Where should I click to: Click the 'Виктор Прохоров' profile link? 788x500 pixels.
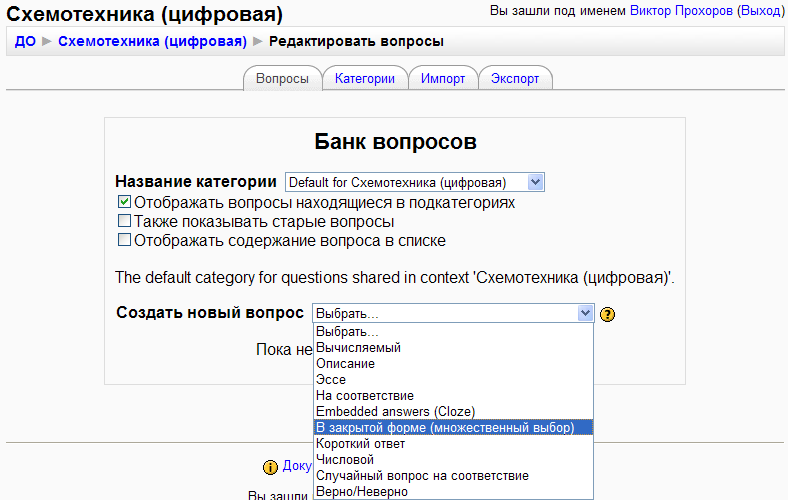coord(681,10)
